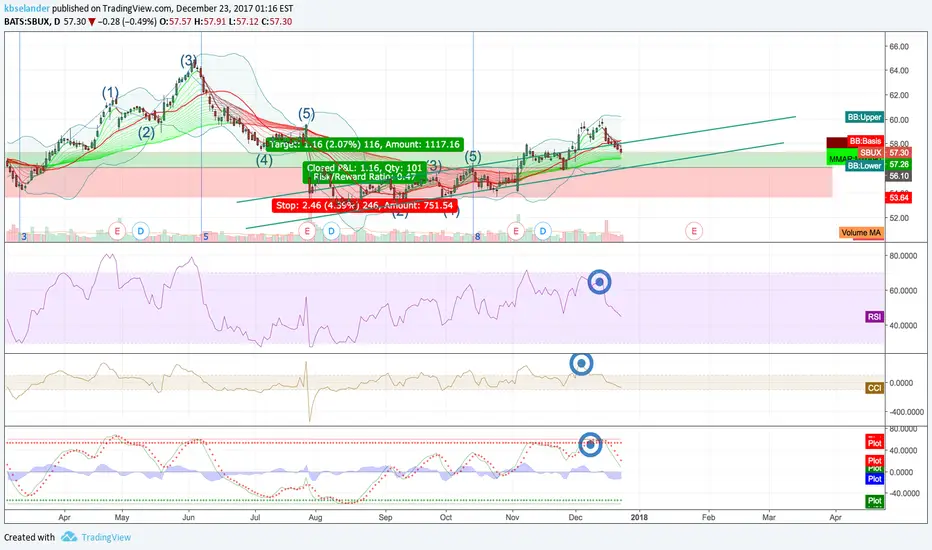
Task: Click the 57.30 current price tag
Action: [898, 153]
